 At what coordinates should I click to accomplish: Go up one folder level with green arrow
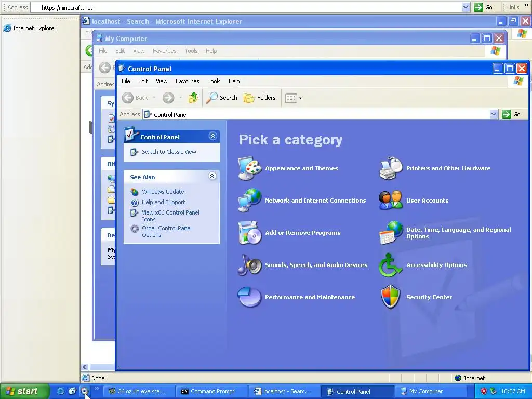pos(193,98)
